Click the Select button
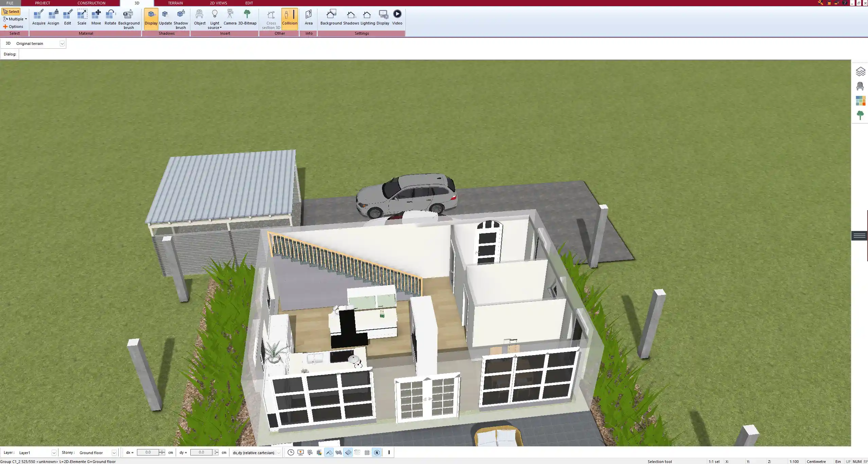 tap(11, 11)
